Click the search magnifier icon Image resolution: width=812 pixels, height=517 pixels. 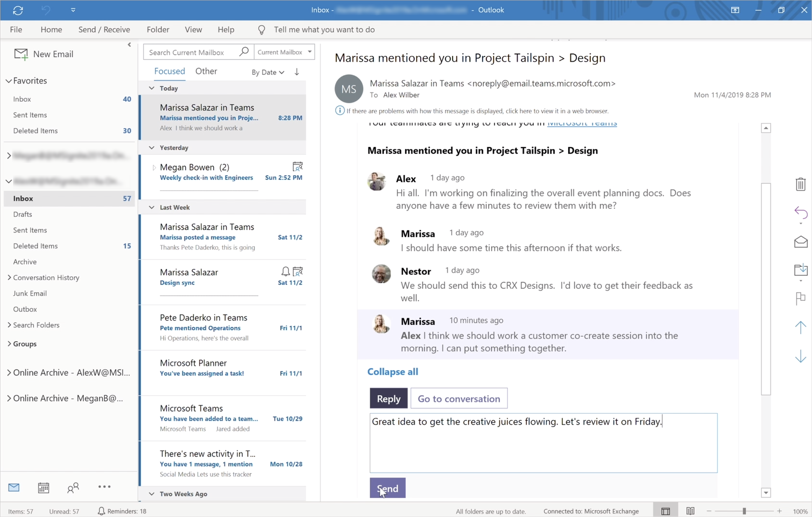coord(244,52)
